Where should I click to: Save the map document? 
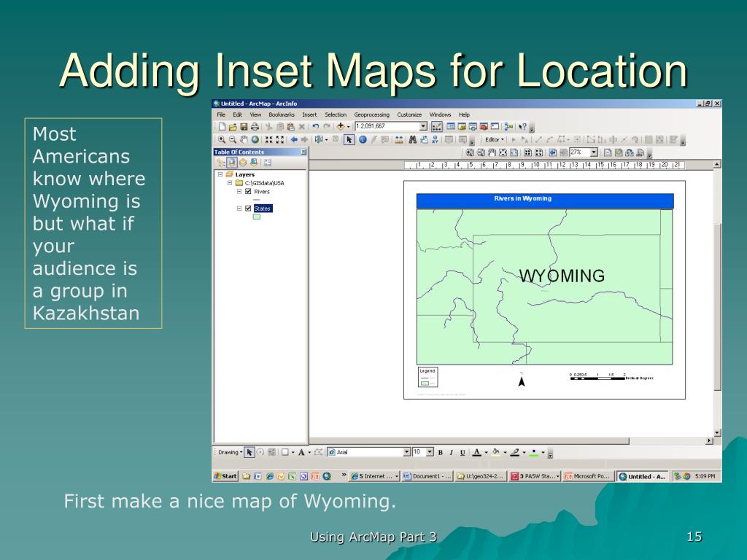point(244,127)
